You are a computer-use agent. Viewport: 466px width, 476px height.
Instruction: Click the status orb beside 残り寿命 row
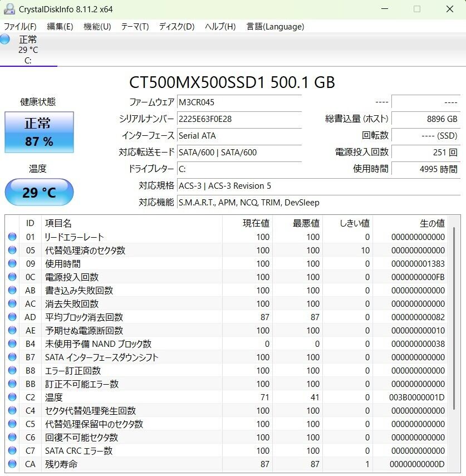12,464
